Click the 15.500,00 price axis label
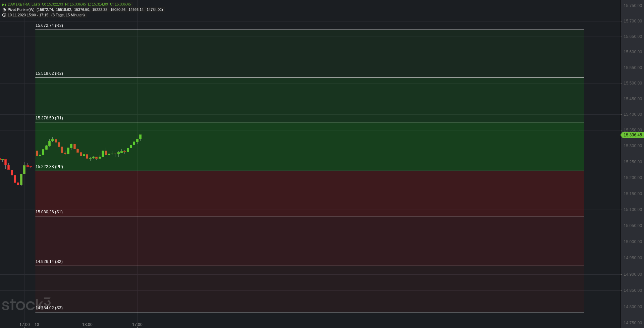644x328 pixels. tap(633, 83)
